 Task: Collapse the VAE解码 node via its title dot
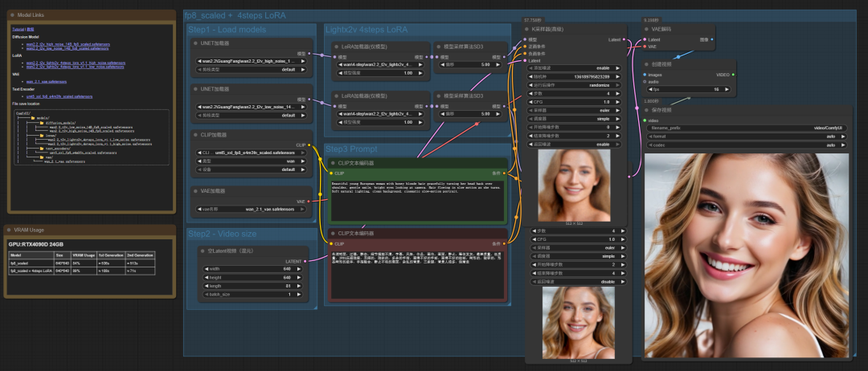tap(648, 29)
